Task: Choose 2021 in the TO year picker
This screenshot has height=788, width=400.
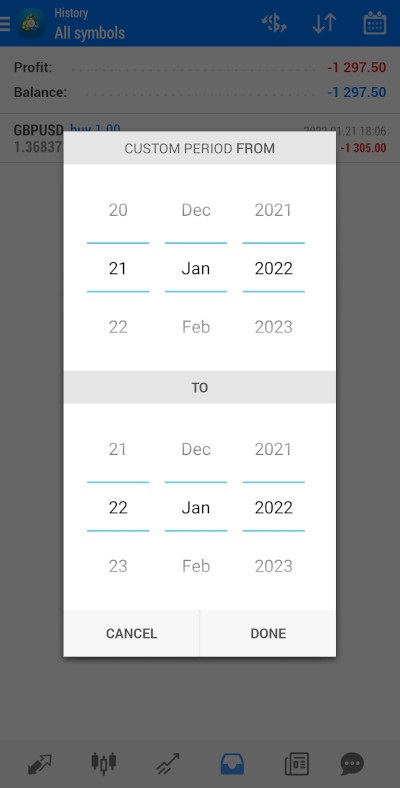Action: pos(273,449)
